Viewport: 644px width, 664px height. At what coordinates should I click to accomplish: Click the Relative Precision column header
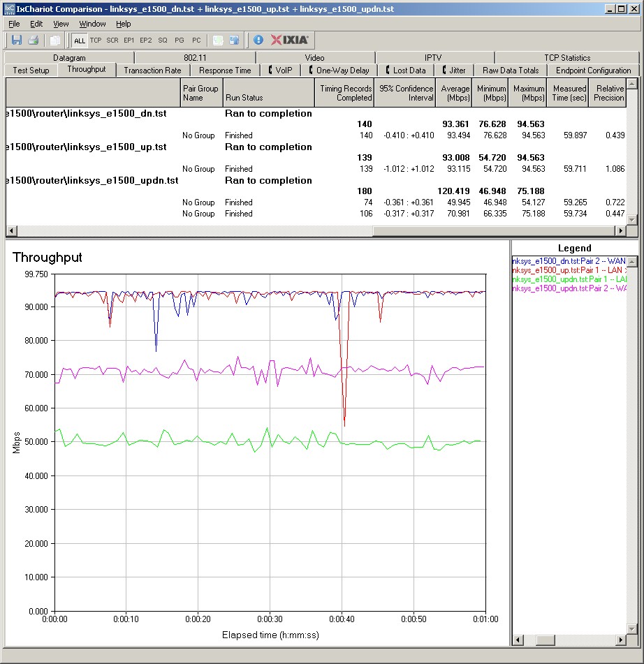[x=607, y=93]
